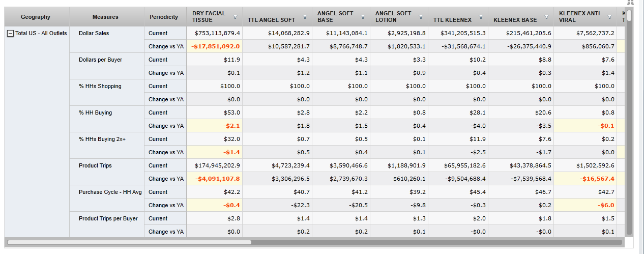Click the Geography column header
The width and height of the screenshot is (644, 254).
pos(36,17)
